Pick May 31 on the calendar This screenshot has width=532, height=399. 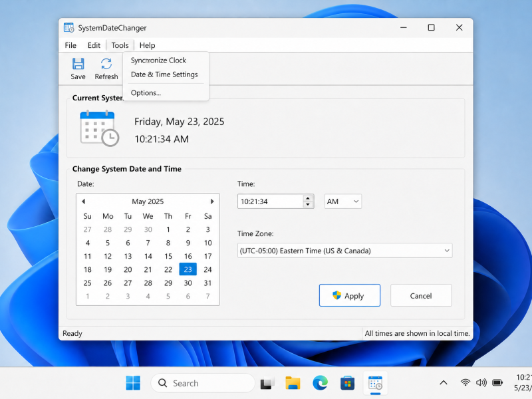pos(208,283)
